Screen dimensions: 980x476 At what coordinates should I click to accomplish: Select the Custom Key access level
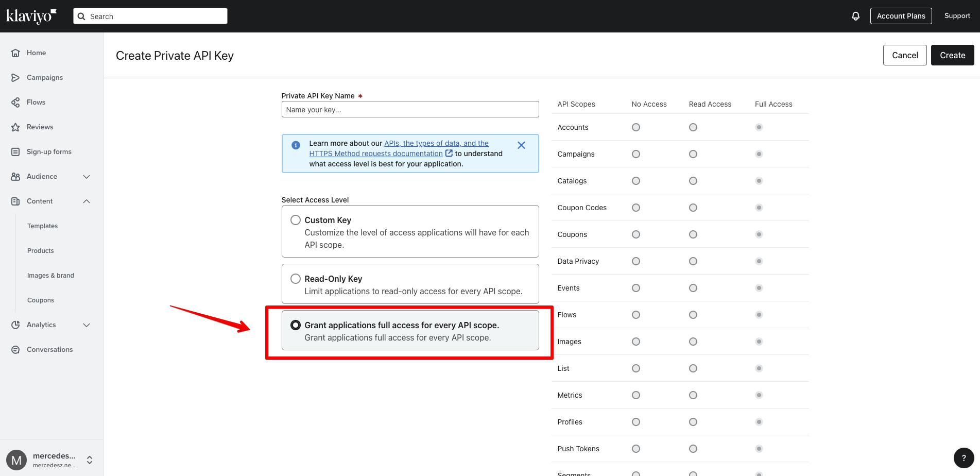tap(295, 219)
